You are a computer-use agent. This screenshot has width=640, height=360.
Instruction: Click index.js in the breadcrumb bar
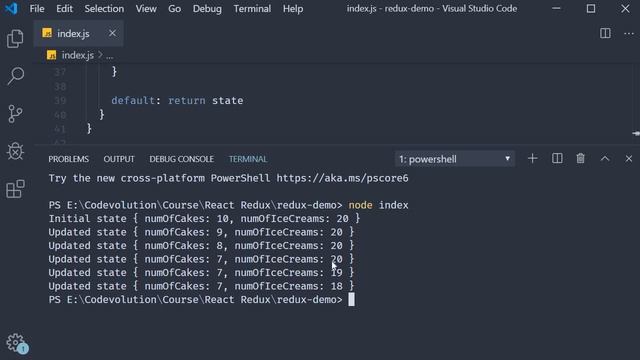click(78, 55)
